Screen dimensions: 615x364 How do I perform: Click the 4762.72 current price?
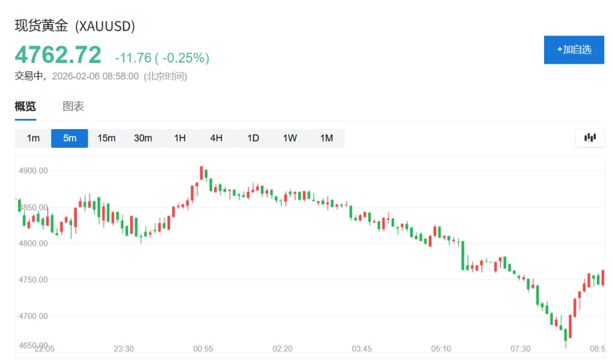[x=58, y=56]
